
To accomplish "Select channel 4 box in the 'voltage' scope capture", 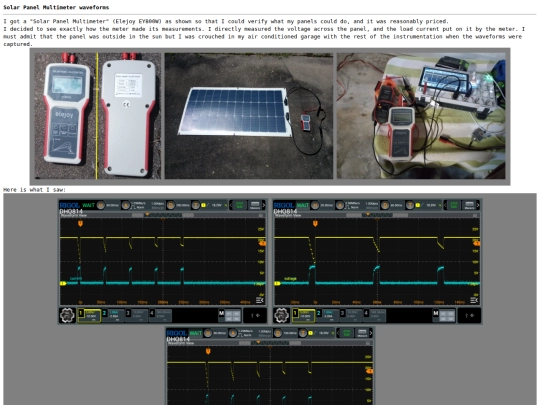I will point(375,315).
